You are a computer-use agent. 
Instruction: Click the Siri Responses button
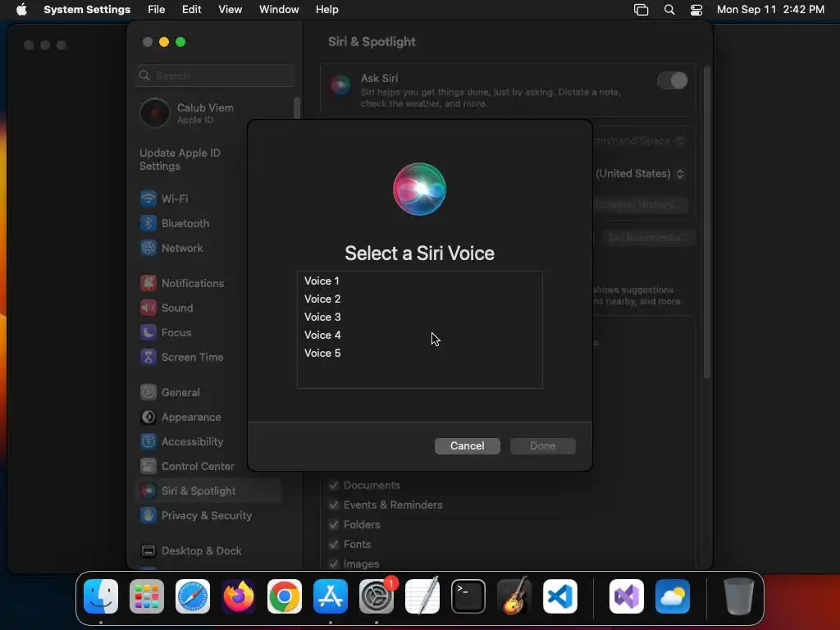[x=647, y=237]
